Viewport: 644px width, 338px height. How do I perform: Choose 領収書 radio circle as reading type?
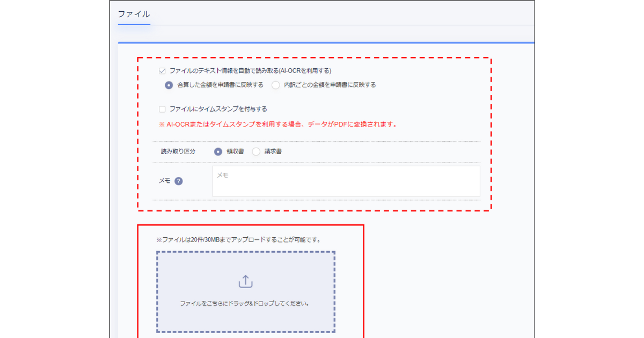tap(218, 151)
